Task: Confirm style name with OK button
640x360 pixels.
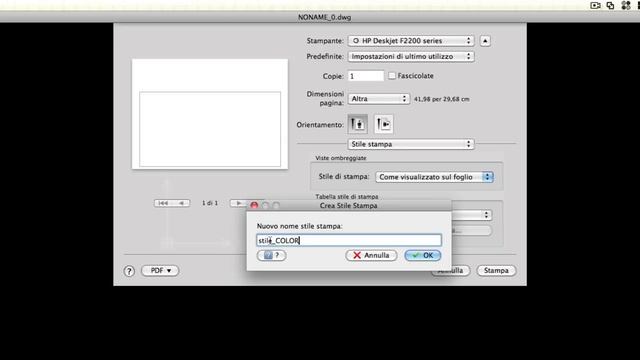Action: click(x=422, y=255)
